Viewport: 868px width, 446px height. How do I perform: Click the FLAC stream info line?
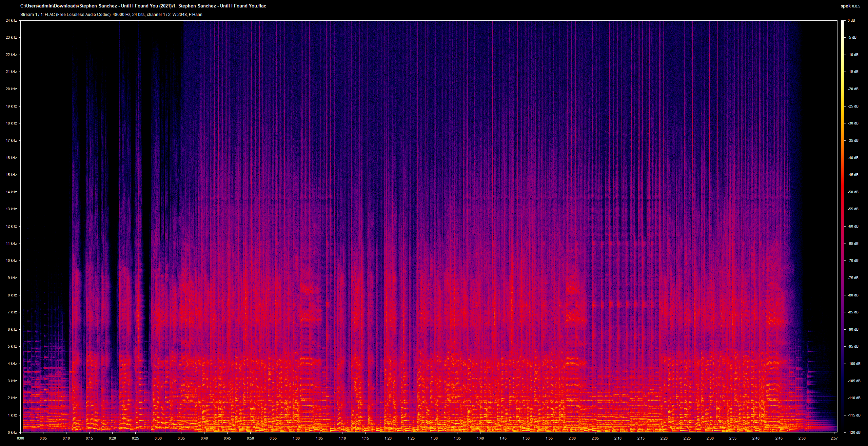point(111,15)
